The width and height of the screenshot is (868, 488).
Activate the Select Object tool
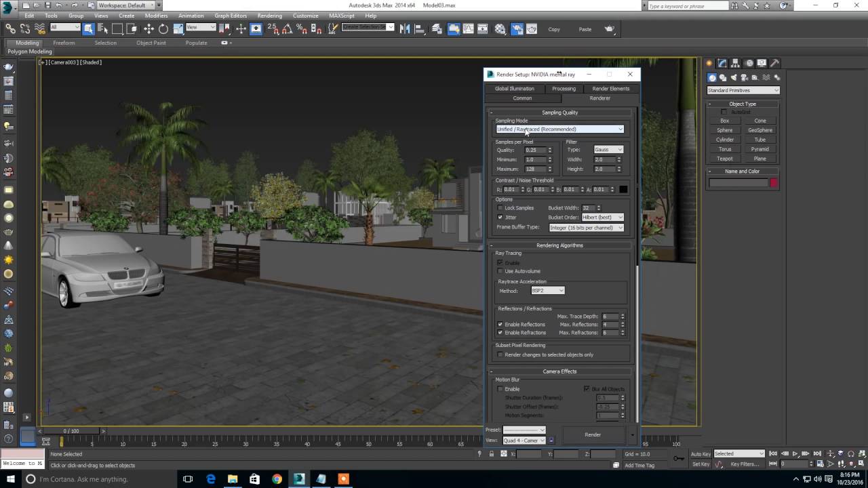(x=89, y=29)
